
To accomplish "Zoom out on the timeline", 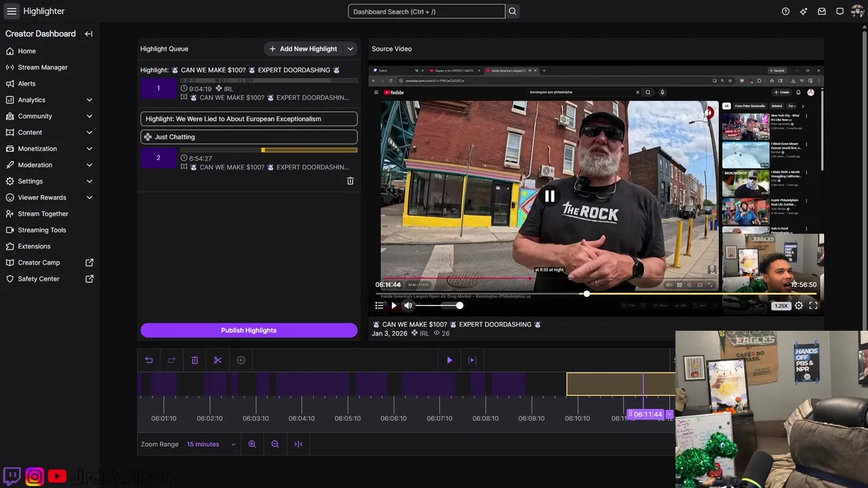I will [275, 444].
